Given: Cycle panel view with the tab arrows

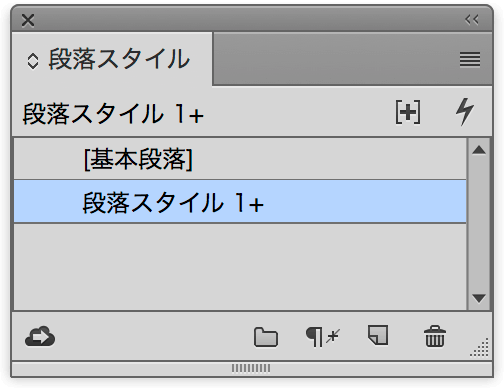Looking at the screenshot, I should pos(33,62).
